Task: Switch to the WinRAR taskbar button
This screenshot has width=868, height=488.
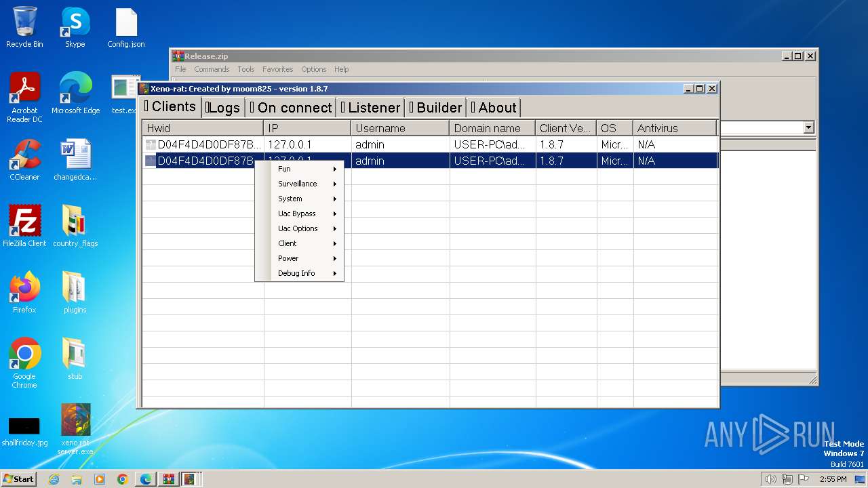Action: [x=168, y=479]
